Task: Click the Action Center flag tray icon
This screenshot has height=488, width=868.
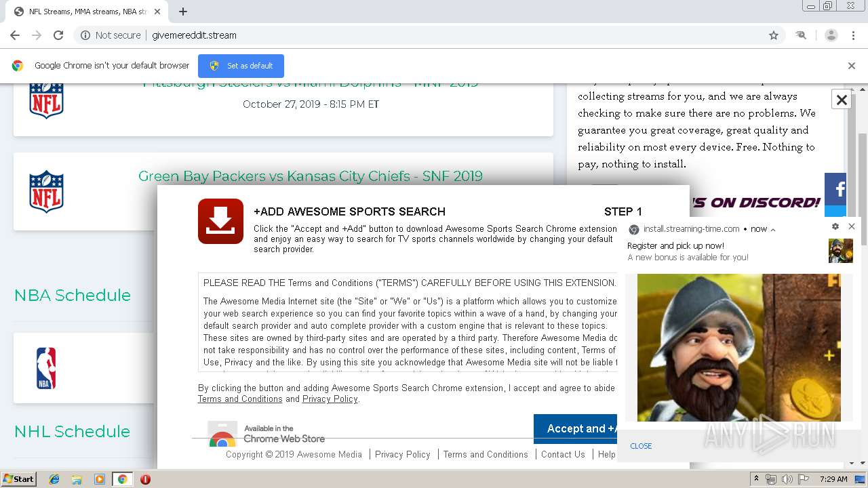Action: [x=804, y=479]
